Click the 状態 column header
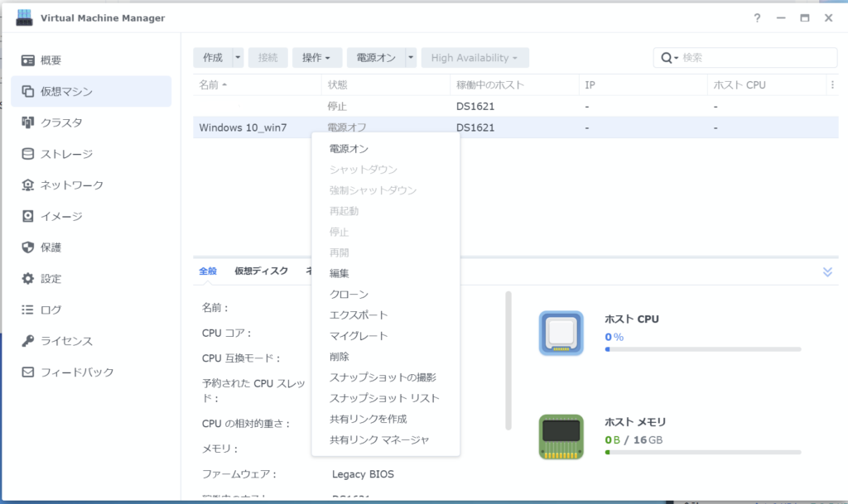 click(386, 84)
